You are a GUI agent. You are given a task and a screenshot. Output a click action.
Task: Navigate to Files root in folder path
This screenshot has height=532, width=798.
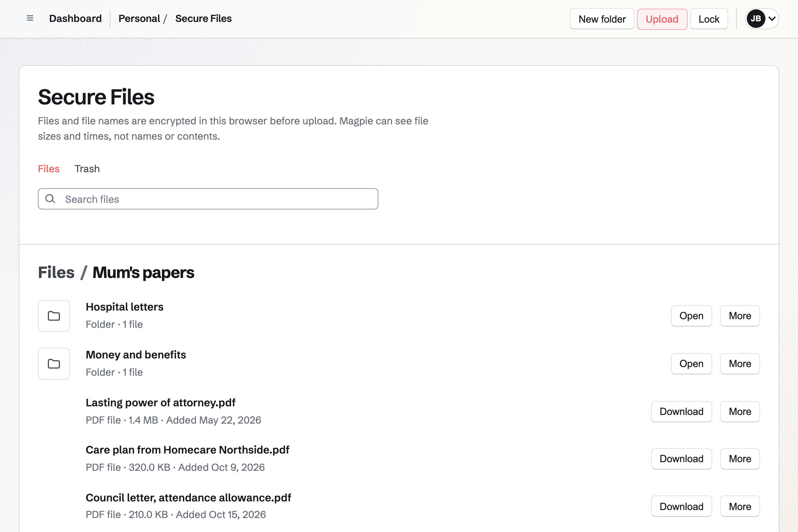[x=56, y=272]
